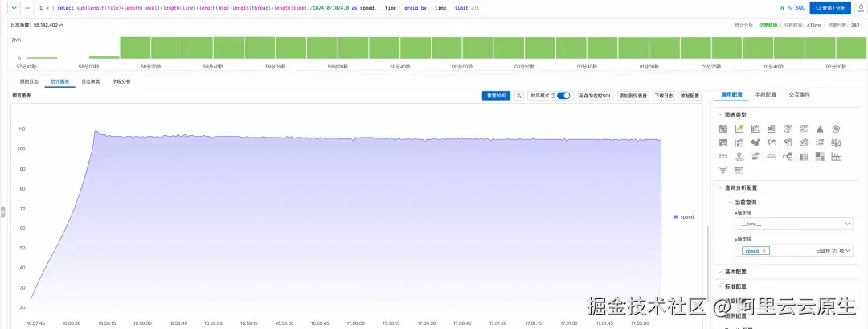Open the 交互事件 tab

(800, 95)
